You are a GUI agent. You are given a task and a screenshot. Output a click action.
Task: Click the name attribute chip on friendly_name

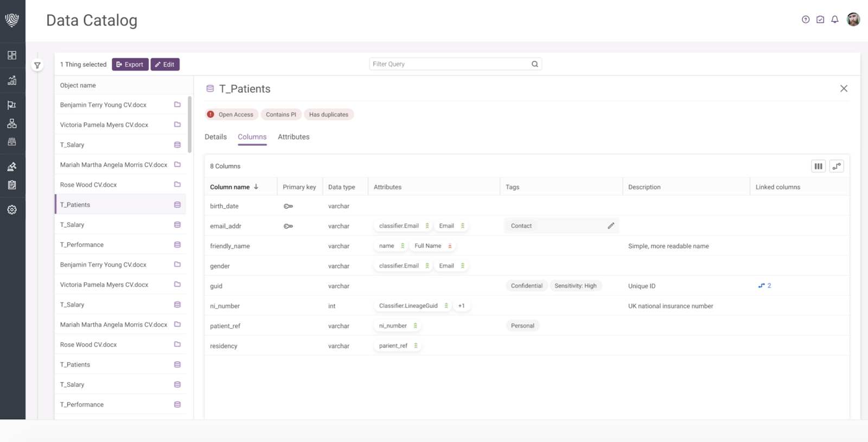[391, 246]
